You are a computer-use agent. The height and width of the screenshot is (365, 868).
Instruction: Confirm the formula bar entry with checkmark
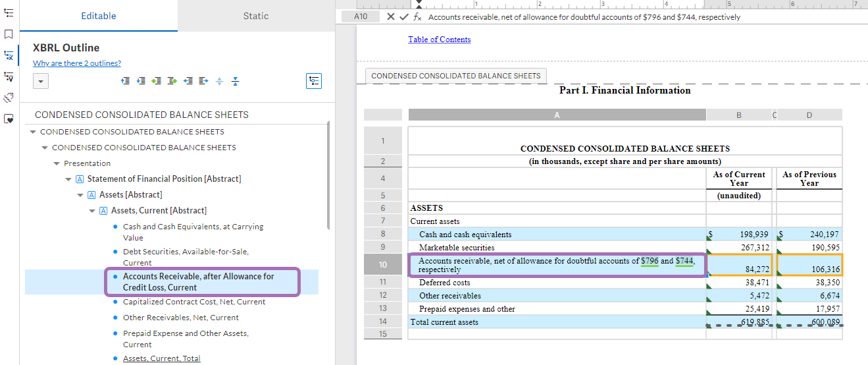click(403, 16)
